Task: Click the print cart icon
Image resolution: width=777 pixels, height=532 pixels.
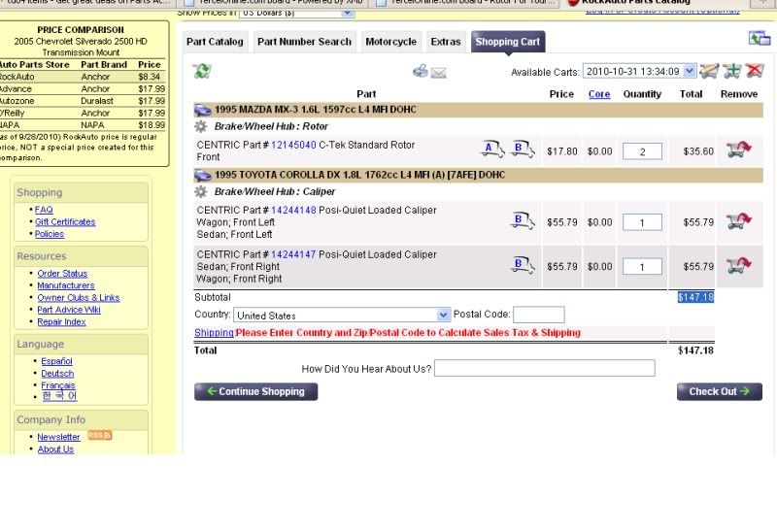Action: (421, 71)
